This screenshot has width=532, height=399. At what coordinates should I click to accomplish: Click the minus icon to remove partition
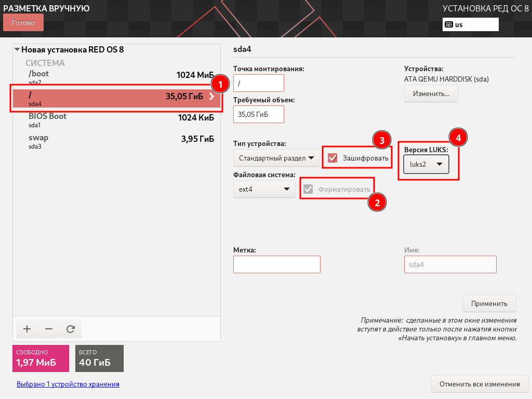click(49, 329)
